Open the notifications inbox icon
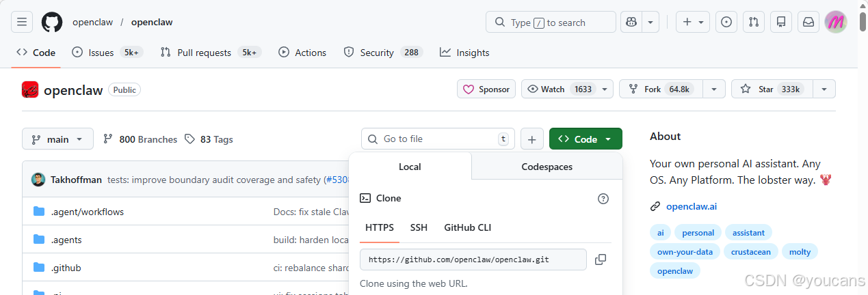Viewport: 868px width, 295px height. 808,22
